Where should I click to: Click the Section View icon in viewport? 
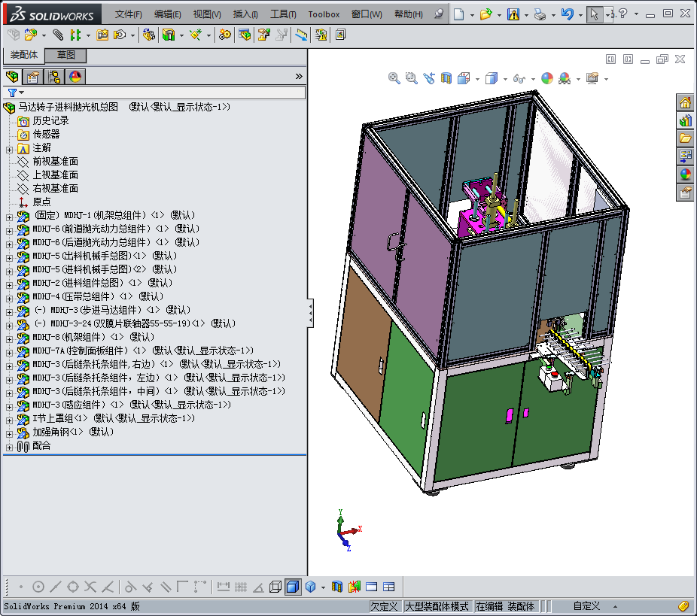tap(446, 79)
